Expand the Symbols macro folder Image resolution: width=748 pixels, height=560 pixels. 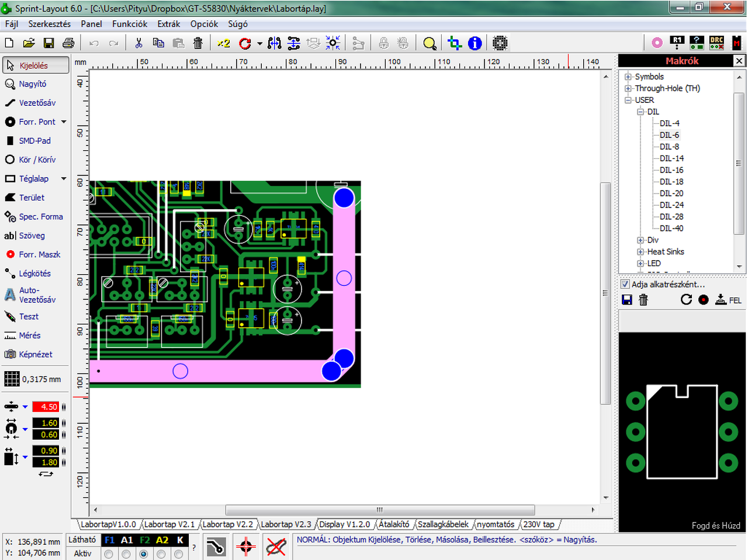pos(628,77)
